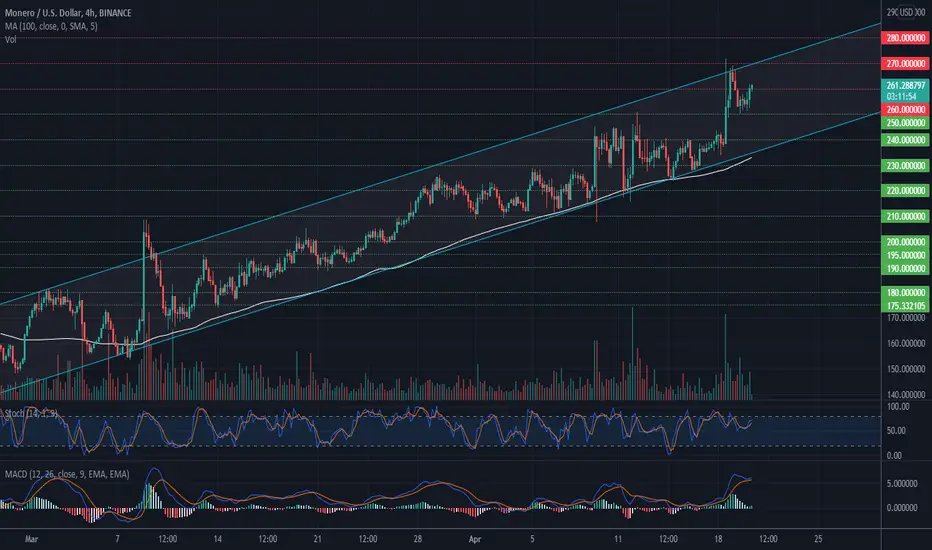This screenshot has width=932, height=550.
Task: Click the MACD scale value 5.000000
Action: 902,483
